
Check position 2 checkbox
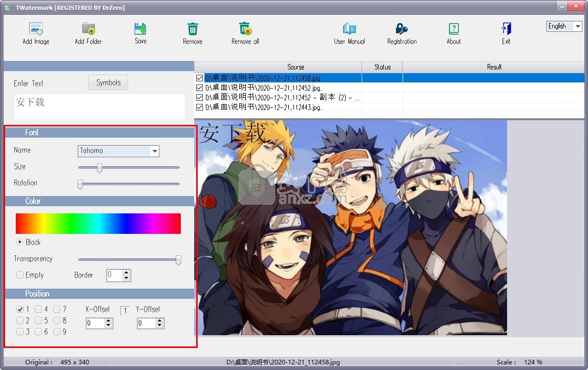pyautogui.click(x=20, y=320)
